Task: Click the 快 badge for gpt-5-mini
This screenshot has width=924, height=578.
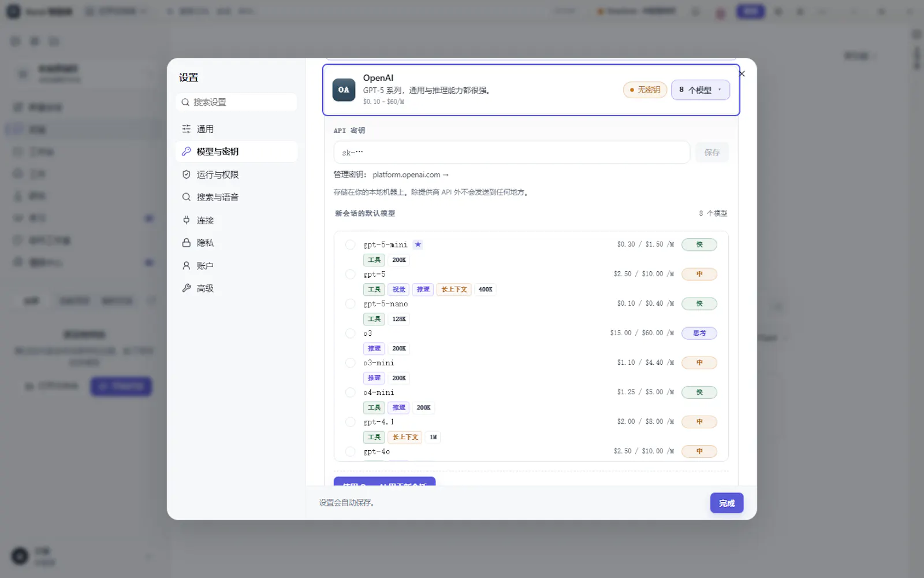Action: pos(699,244)
